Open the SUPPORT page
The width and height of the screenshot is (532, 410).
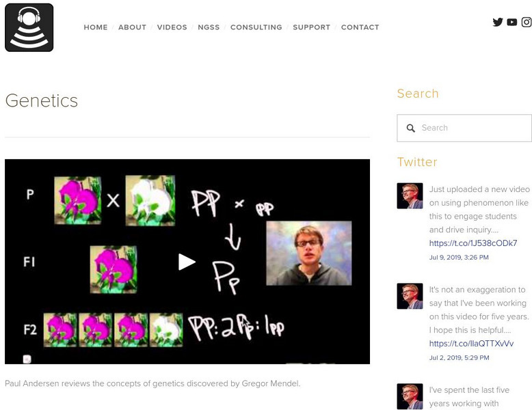[311, 27]
